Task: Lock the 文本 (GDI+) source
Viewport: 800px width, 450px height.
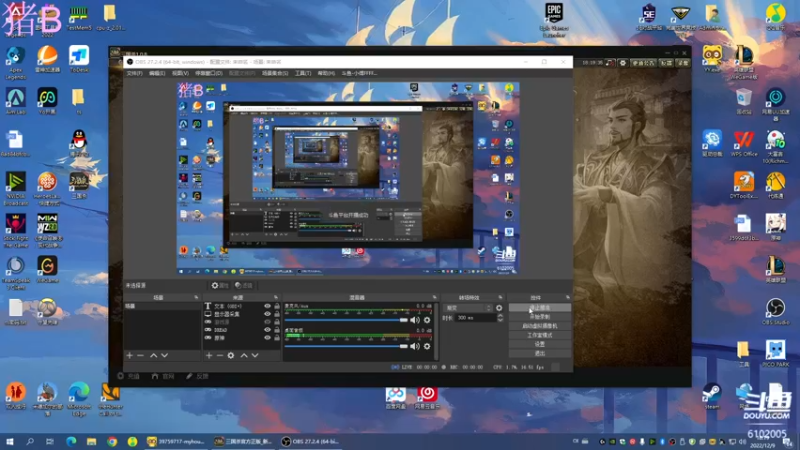Action: pos(277,306)
